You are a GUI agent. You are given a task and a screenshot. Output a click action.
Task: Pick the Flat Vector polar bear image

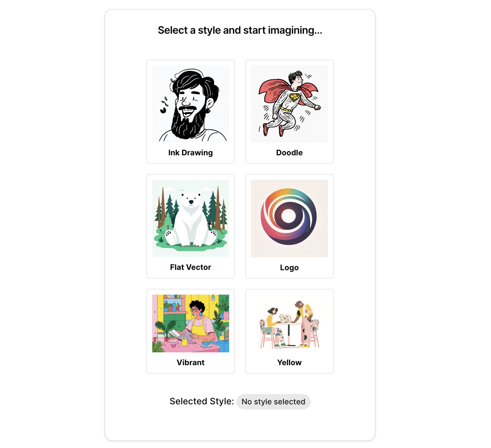point(191,219)
